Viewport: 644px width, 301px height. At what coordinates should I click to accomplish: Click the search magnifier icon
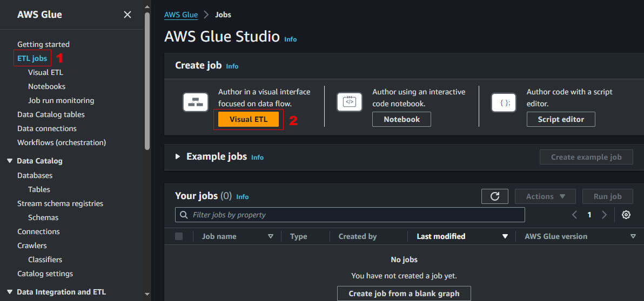point(183,215)
